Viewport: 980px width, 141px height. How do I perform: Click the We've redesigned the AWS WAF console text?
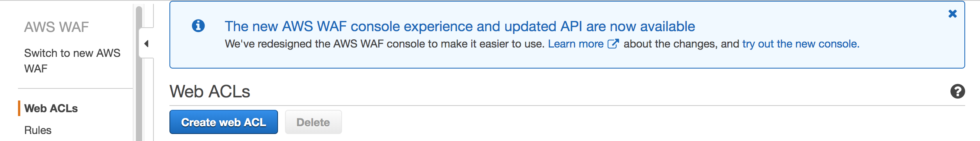point(385,44)
